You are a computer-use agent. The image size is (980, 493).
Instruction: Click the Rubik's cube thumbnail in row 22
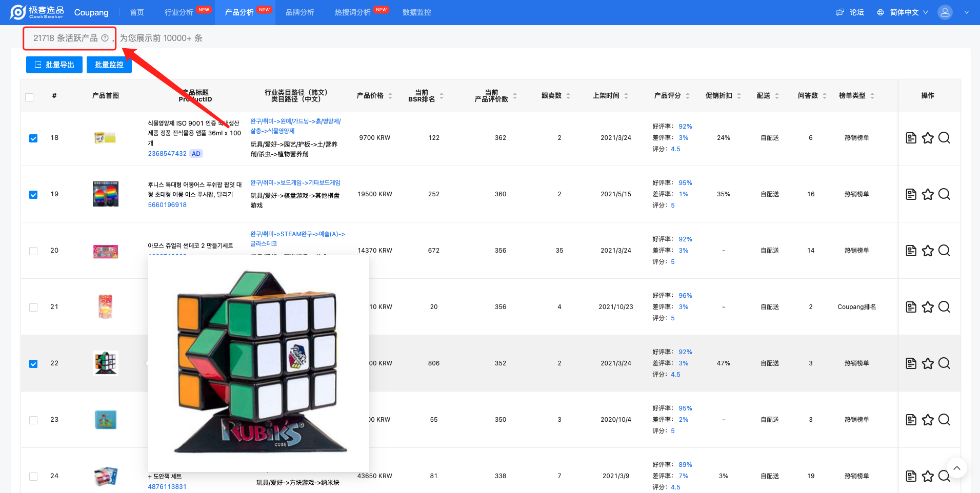tap(106, 363)
